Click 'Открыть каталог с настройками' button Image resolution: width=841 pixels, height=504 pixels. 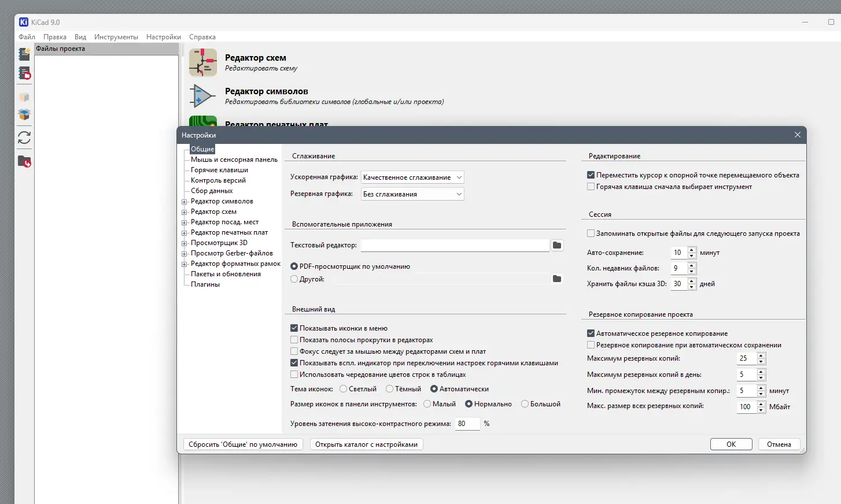click(367, 444)
